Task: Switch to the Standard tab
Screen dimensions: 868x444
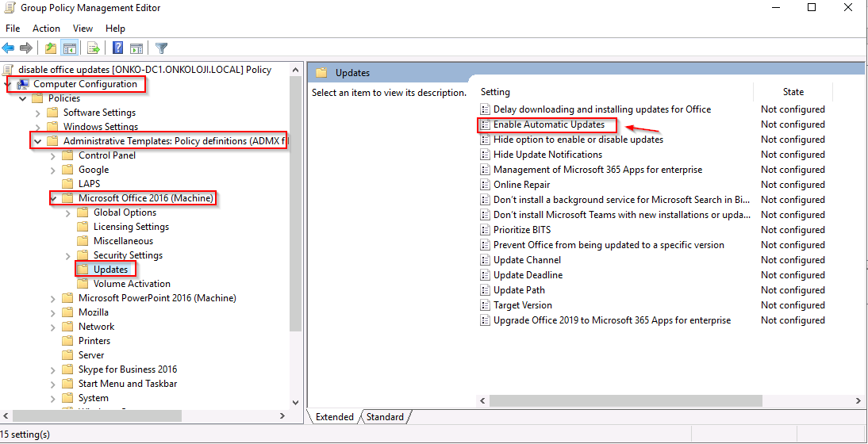Action: pos(386,417)
